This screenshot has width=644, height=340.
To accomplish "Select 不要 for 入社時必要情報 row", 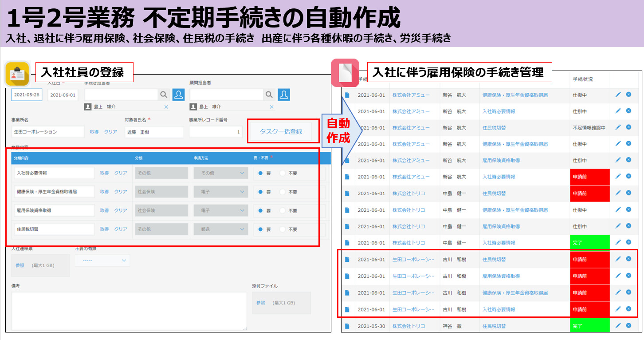I will (x=283, y=174).
